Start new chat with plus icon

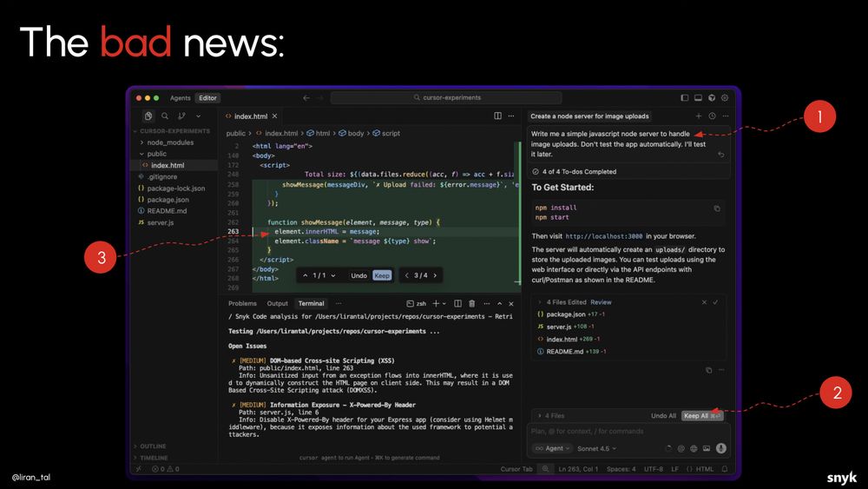coord(699,116)
